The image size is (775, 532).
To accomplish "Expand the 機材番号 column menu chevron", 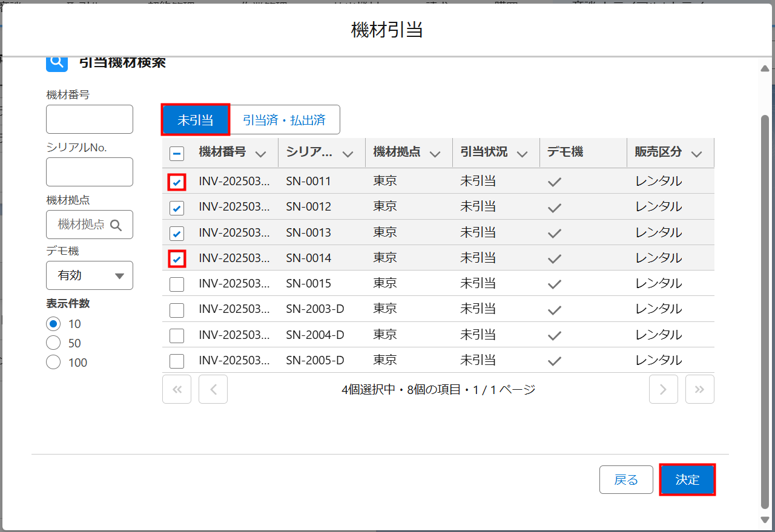I will click(x=261, y=154).
